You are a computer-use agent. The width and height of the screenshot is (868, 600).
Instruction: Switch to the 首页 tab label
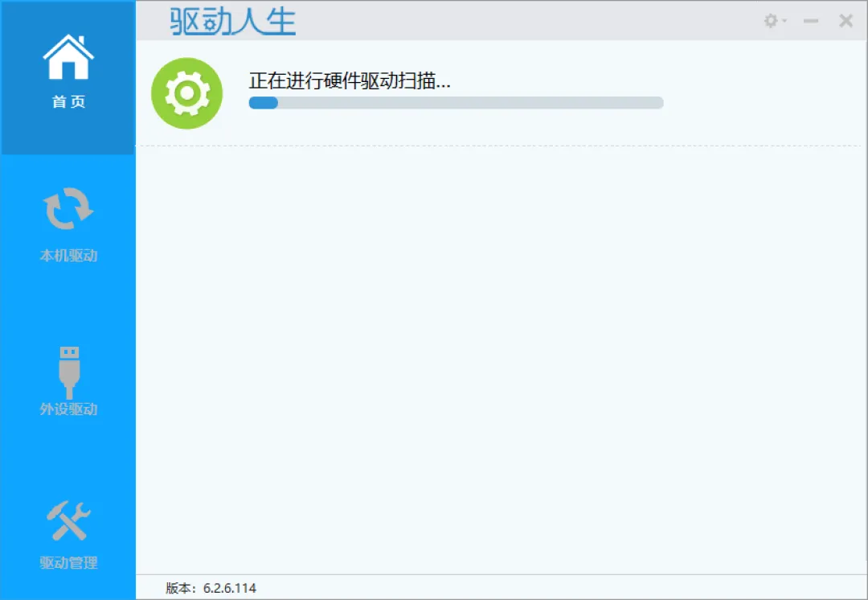point(68,102)
